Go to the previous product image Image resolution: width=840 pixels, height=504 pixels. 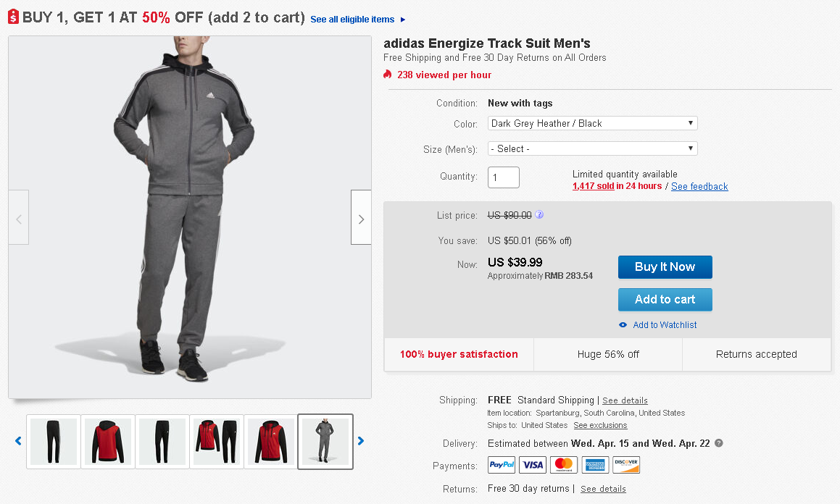click(x=19, y=219)
